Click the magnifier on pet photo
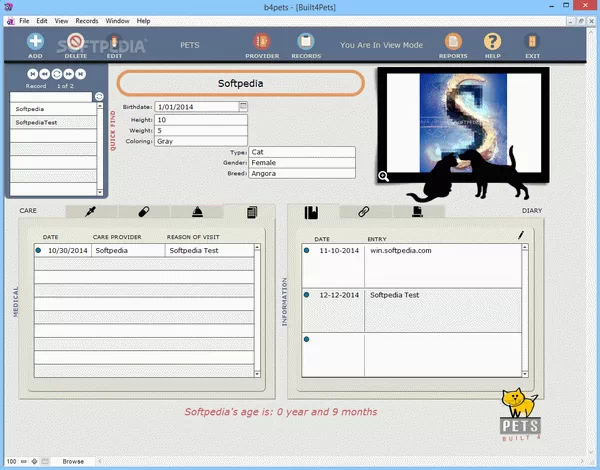The image size is (600, 470). 383,177
